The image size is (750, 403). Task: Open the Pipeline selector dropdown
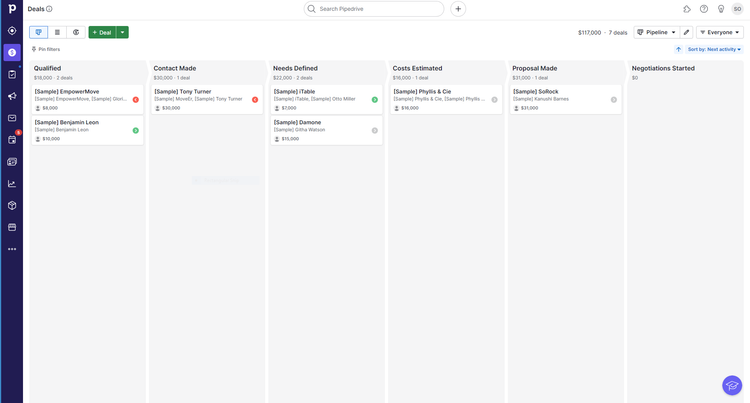pyautogui.click(x=656, y=32)
